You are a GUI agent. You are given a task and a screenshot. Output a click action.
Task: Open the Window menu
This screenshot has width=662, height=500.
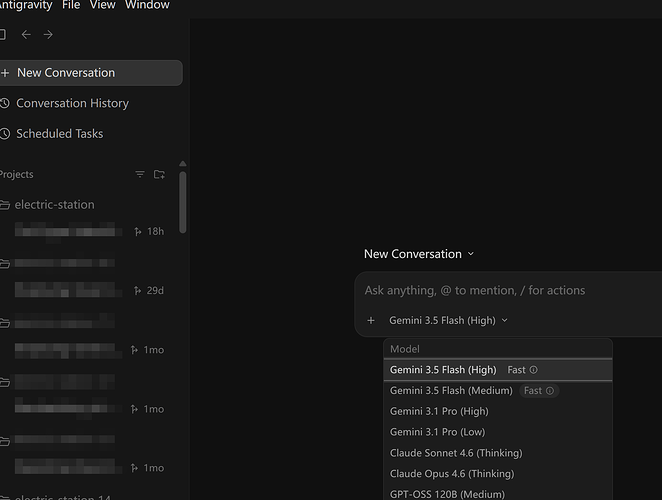point(147,5)
